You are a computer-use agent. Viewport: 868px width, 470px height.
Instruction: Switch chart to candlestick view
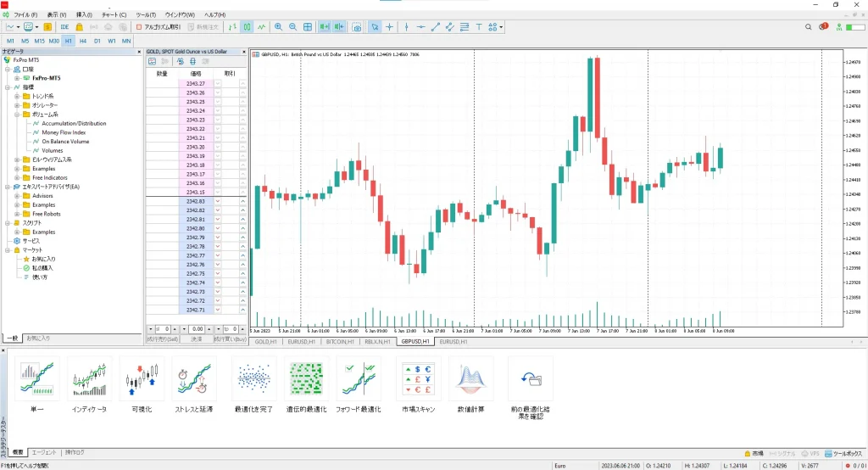coord(247,26)
